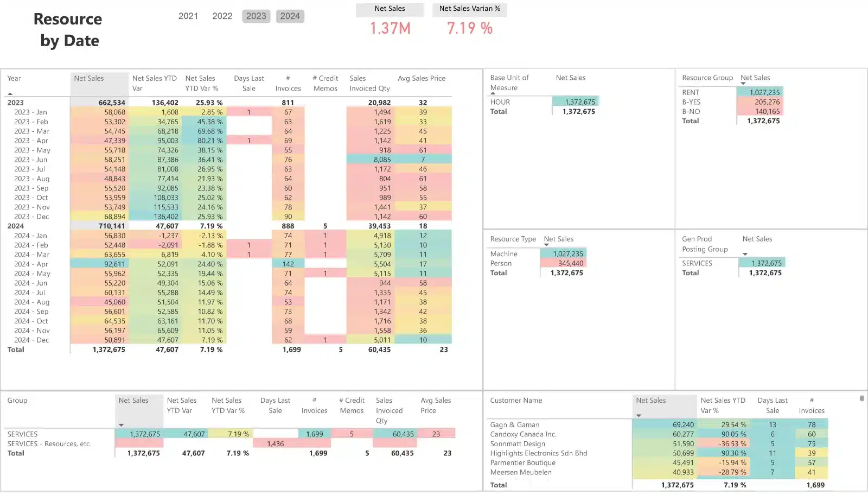868x495 pixels.
Task: Sort by Net Sales YTD Var % in date table
Action: pos(201,83)
